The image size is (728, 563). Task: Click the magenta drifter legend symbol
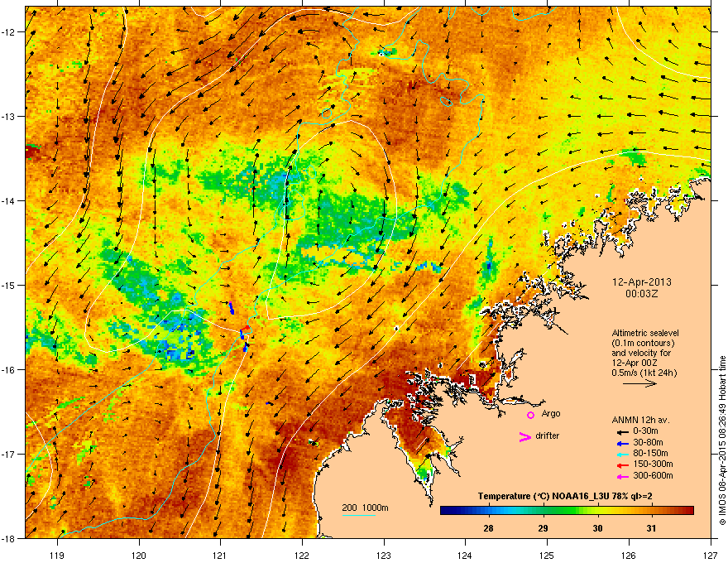pos(524,436)
